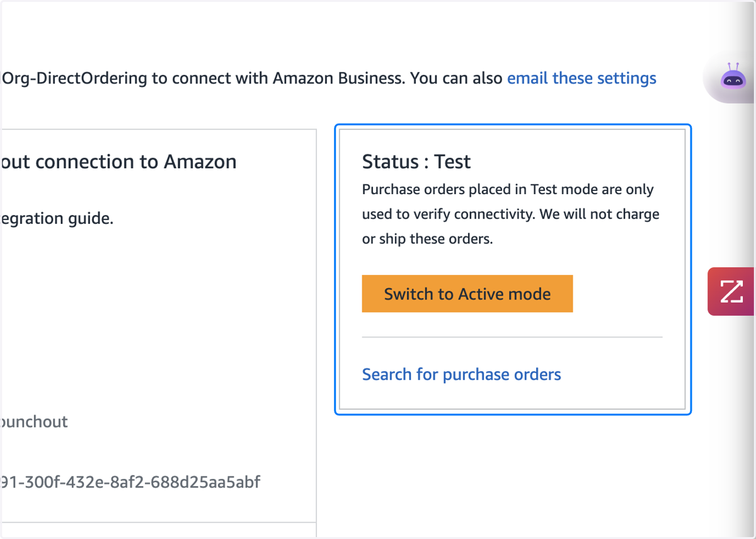Screen dimensions: 756x539
Task: Click the divider line under Active mode button
Action: [512, 337]
